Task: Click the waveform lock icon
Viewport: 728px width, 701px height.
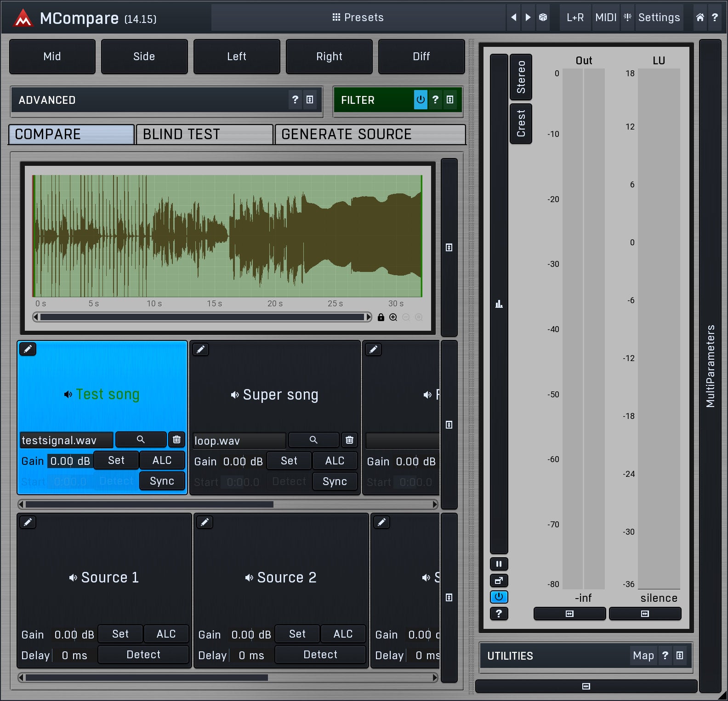Action: click(381, 317)
